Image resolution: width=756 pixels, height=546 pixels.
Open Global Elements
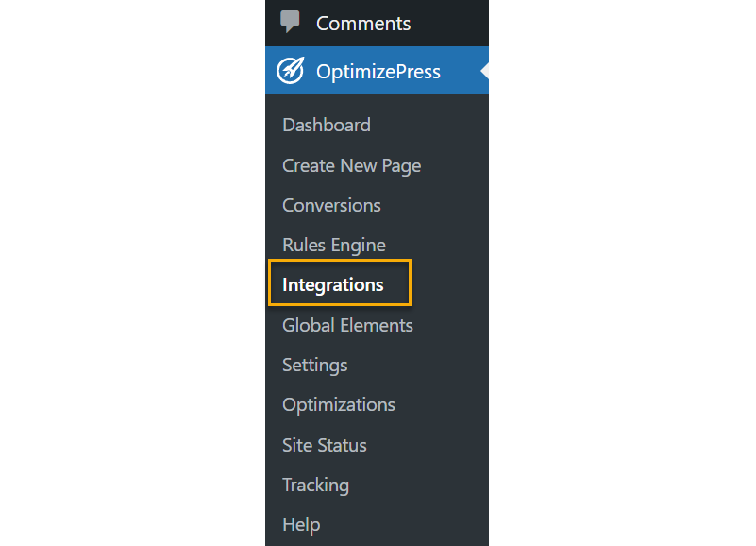[347, 325]
